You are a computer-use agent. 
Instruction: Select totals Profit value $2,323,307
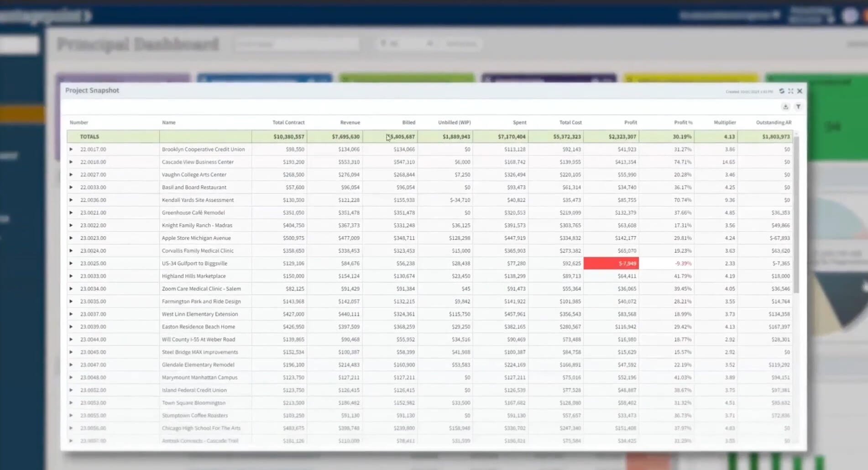(x=622, y=137)
